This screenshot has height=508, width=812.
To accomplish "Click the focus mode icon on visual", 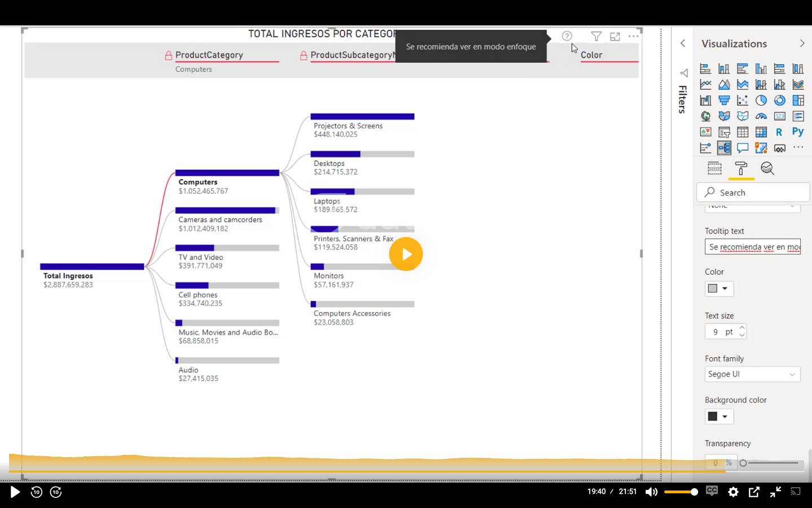I will point(615,37).
